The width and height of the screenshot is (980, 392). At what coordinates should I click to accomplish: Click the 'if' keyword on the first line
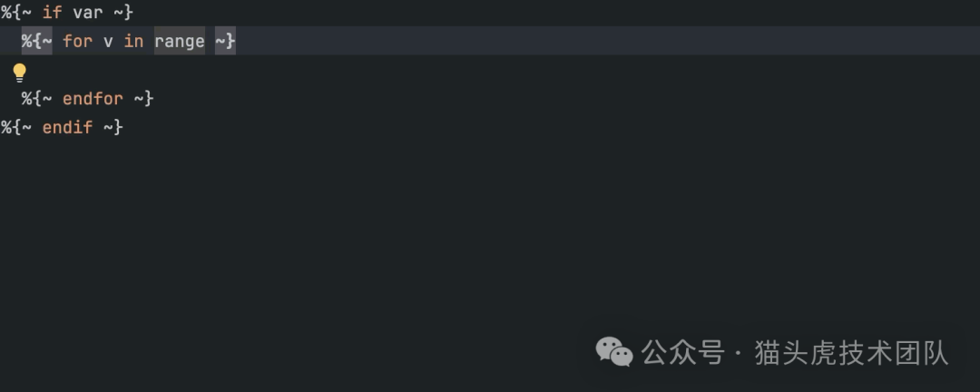pos(52,14)
